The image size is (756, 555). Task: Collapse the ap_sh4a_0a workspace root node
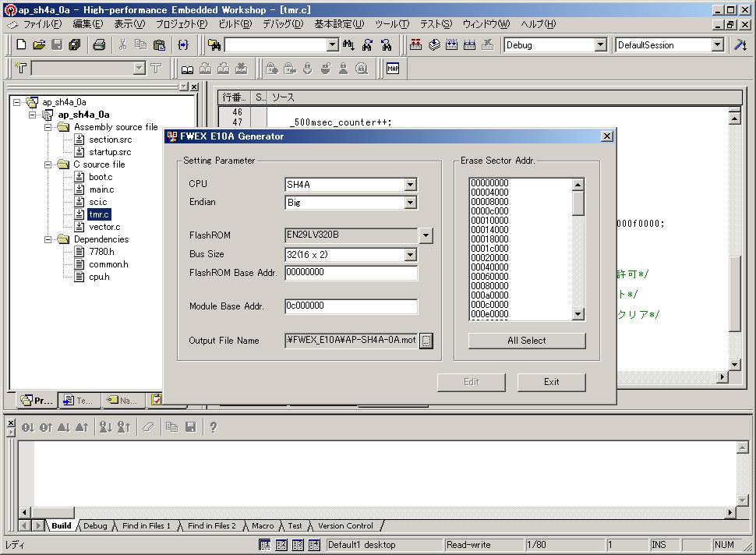point(16,102)
